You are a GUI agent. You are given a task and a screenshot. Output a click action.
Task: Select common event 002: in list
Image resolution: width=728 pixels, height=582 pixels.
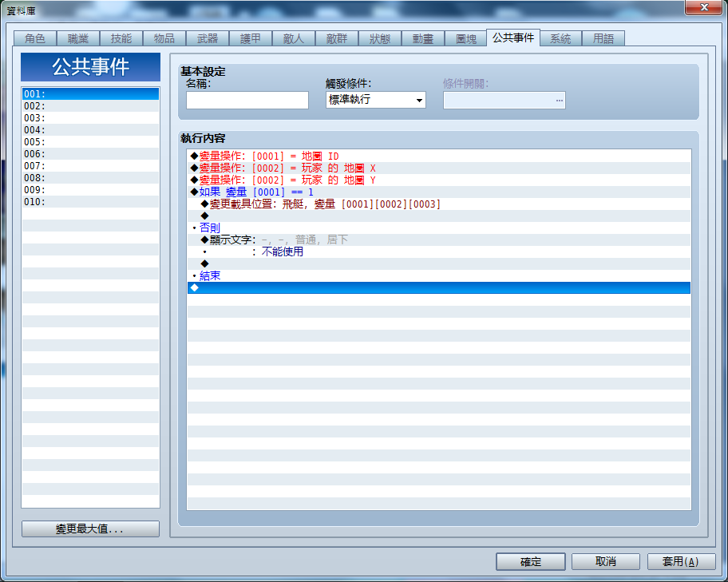90,106
